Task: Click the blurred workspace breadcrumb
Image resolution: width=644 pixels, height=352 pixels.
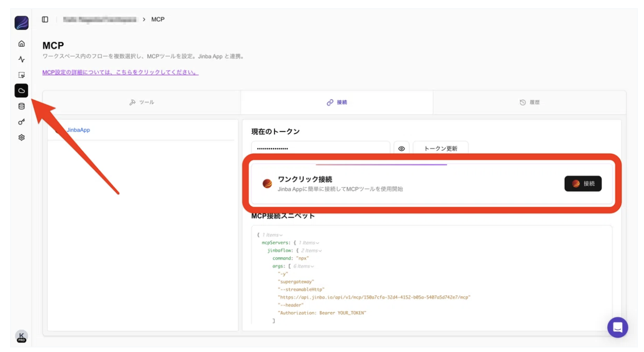Action: pyautogui.click(x=100, y=19)
